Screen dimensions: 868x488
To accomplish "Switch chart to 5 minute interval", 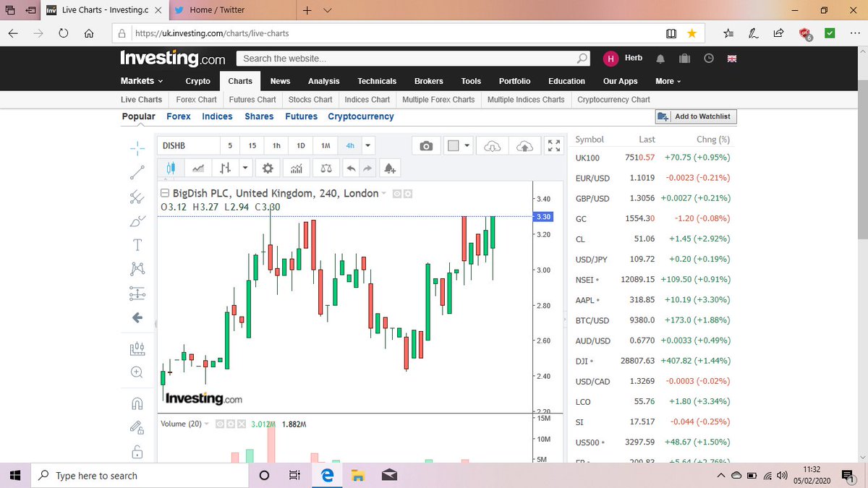I will click(230, 145).
